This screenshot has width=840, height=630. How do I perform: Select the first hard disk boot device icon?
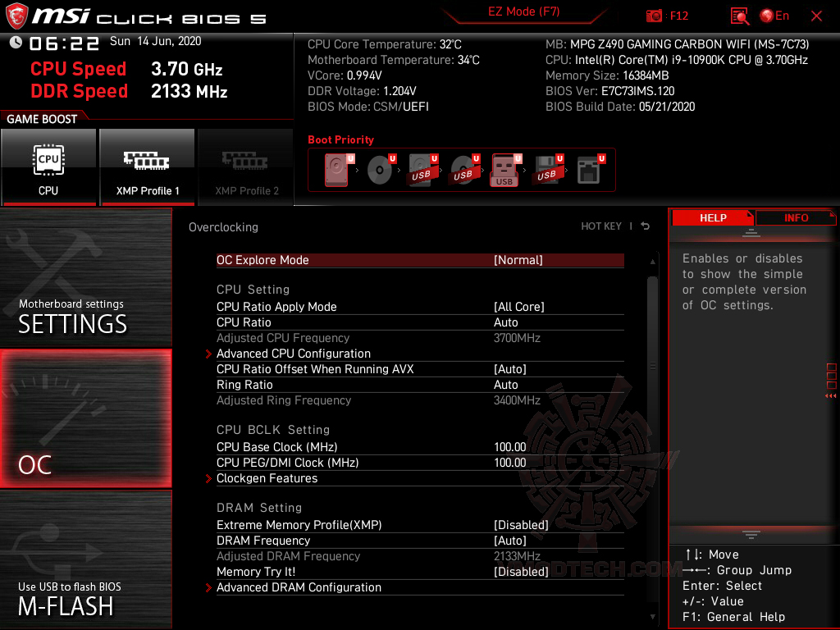(337, 170)
